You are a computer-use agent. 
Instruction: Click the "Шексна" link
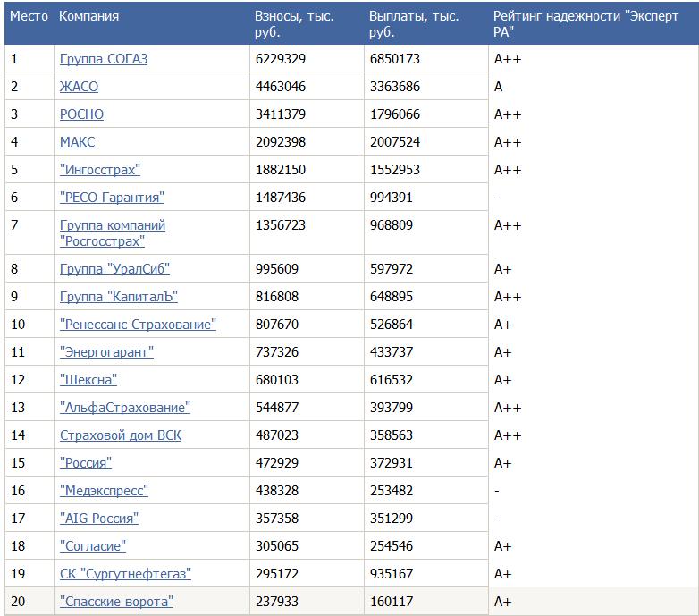click(88, 380)
